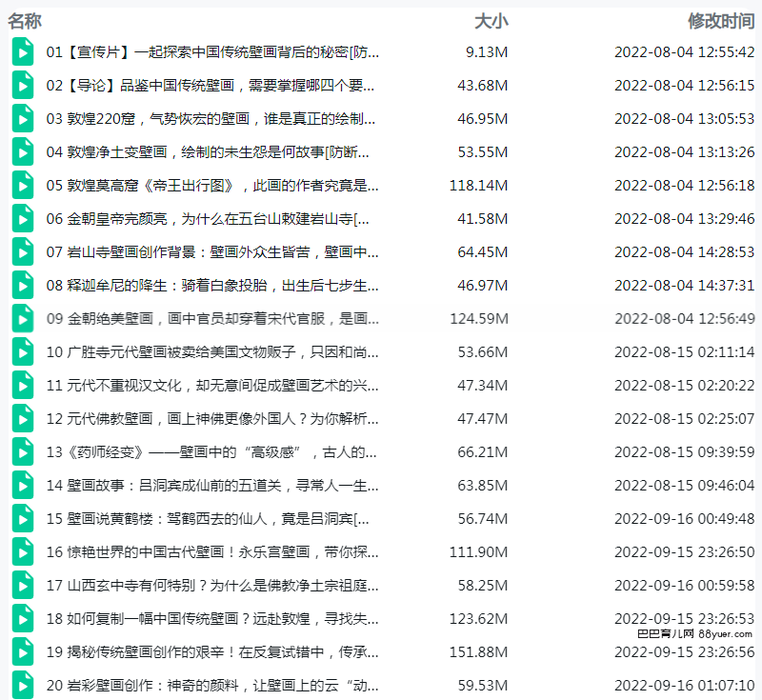Sort by the 大小 column header
The image size is (762, 700).
pyautogui.click(x=491, y=20)
